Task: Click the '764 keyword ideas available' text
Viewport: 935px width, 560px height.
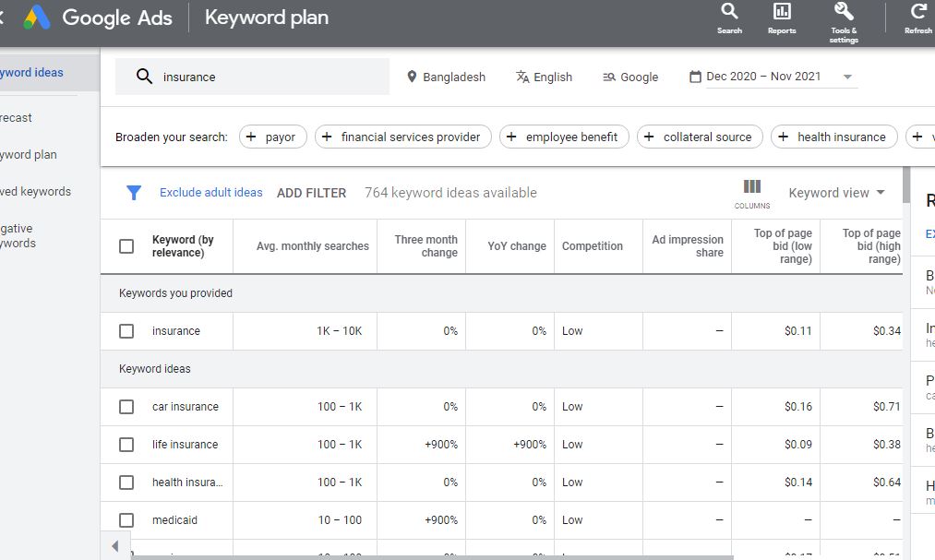Action: pyautogui.click(x=450, y=193)
